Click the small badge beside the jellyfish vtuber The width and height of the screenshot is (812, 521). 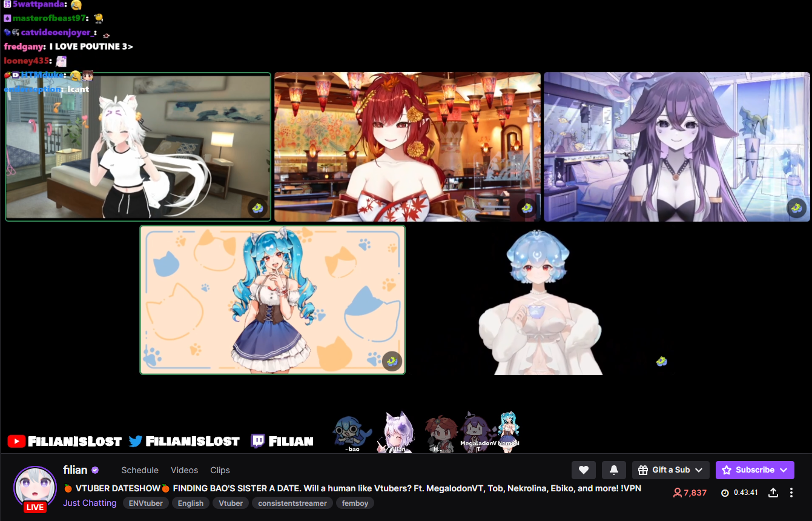point(662,361)
